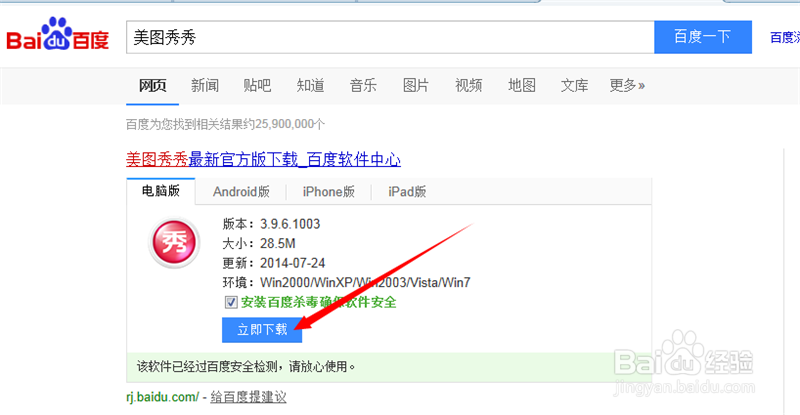Click the Baidu logo
Image resolution: width=800 pixels, height=415 pixels.
tap(58, 34)
